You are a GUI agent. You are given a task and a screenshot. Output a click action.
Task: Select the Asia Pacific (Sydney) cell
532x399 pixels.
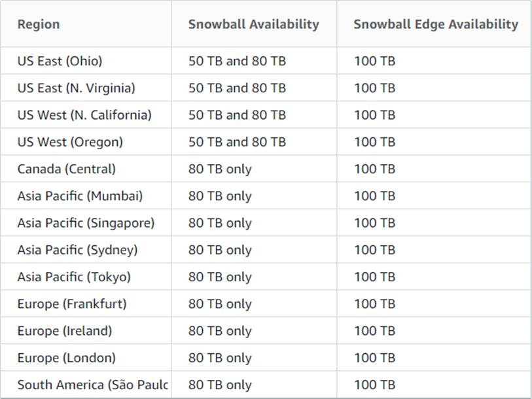(77, 250)
